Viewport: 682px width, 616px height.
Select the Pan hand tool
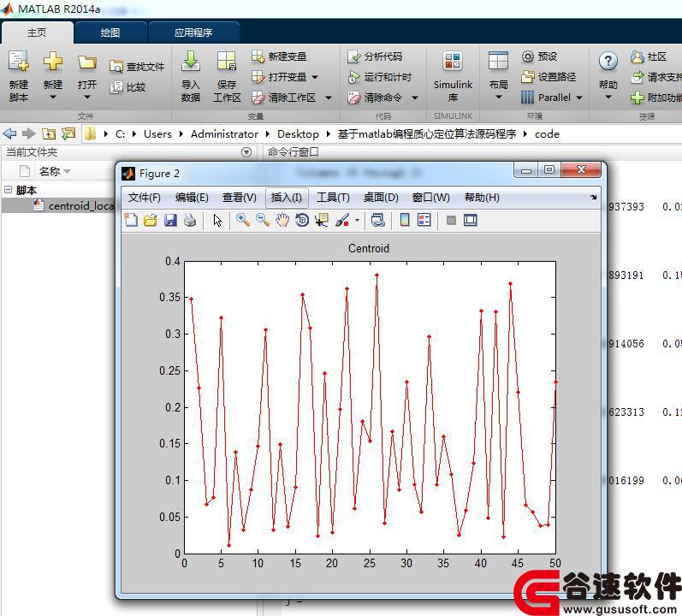(x=282, y=220)
